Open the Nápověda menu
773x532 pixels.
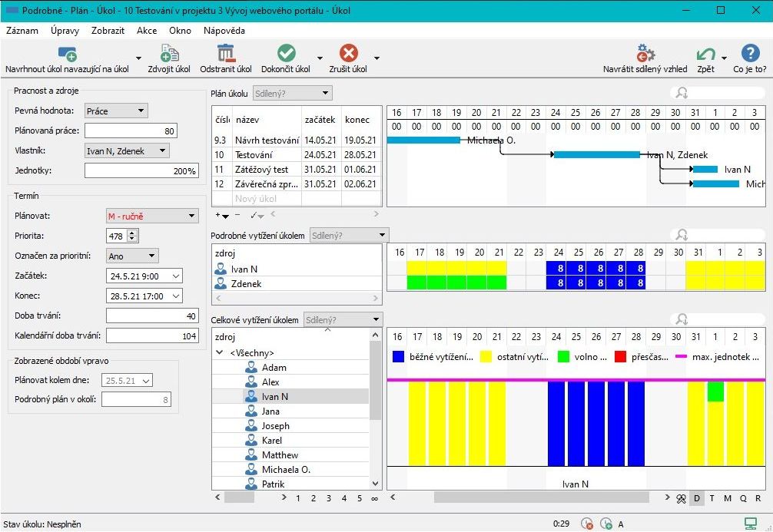pos(224,31)
